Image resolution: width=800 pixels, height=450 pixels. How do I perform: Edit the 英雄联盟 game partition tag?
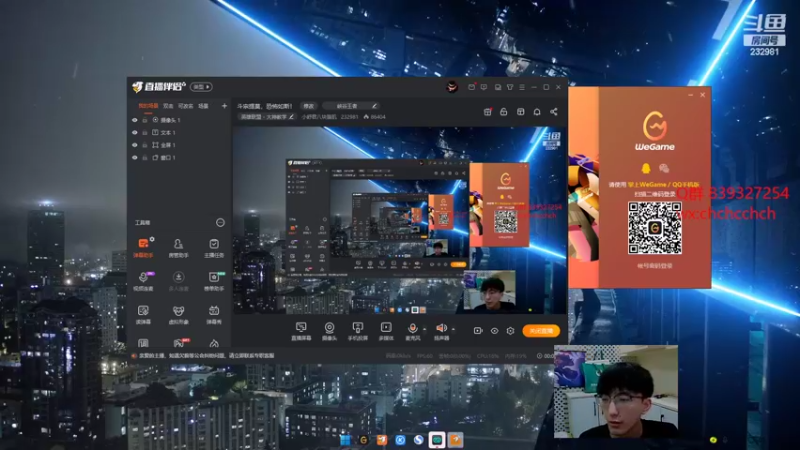pos(267,117)
